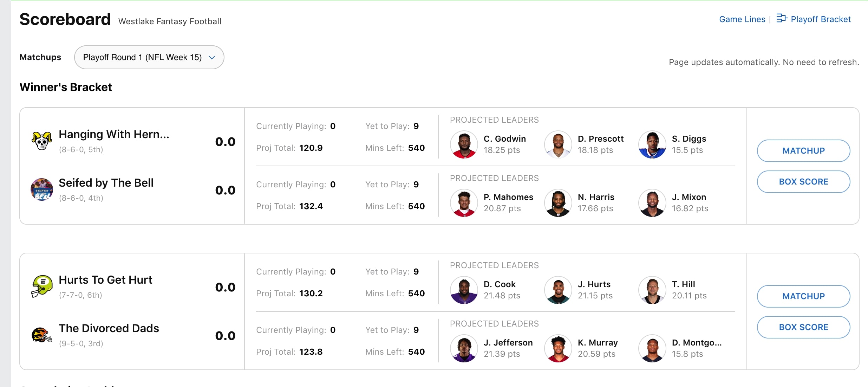Image resolution: width=868 pixels, height=387 pixels.
Task: Click The Divorced Dads helmet logo
Action: coord(42,335)
